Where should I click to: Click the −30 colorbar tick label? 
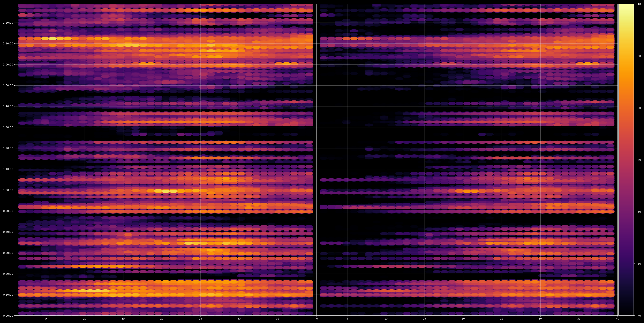(638, 108)
